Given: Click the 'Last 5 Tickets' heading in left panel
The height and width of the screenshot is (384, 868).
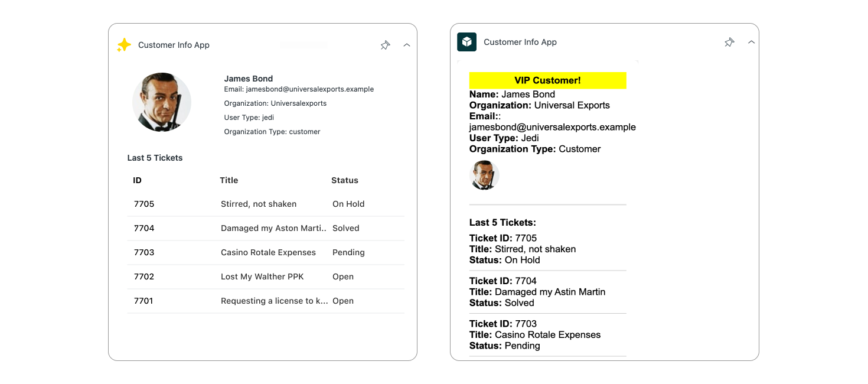Looking at the screenshot, I should [x=155, y=158].
